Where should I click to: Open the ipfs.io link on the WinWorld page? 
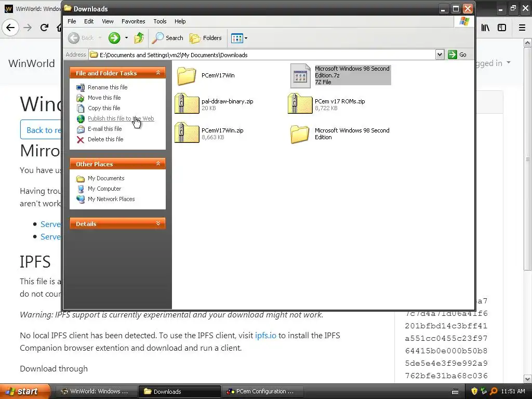point(265,335)
